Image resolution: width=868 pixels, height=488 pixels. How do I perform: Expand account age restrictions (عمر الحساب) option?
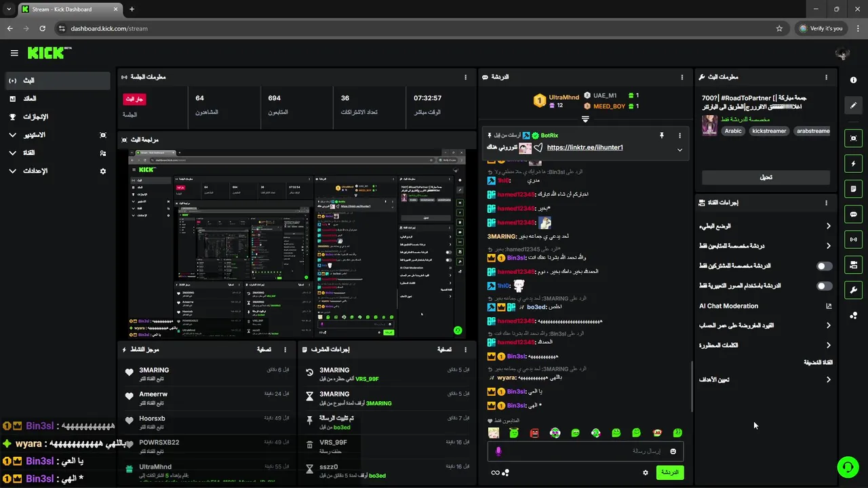coord(828,326)
